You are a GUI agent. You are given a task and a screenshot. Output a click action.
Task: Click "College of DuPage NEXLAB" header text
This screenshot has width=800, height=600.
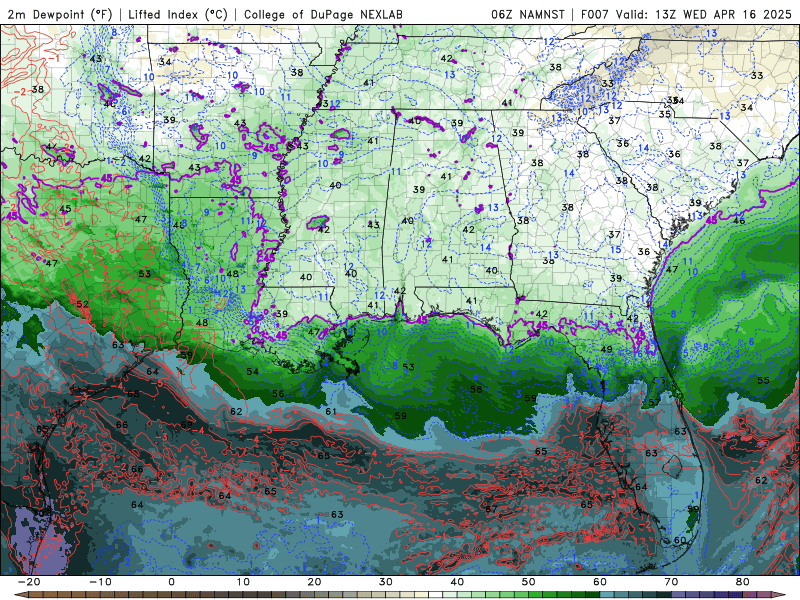(x=323, y=14)
